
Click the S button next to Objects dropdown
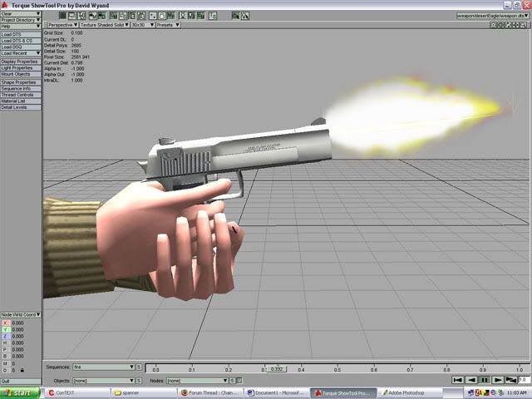coord(140,380)
